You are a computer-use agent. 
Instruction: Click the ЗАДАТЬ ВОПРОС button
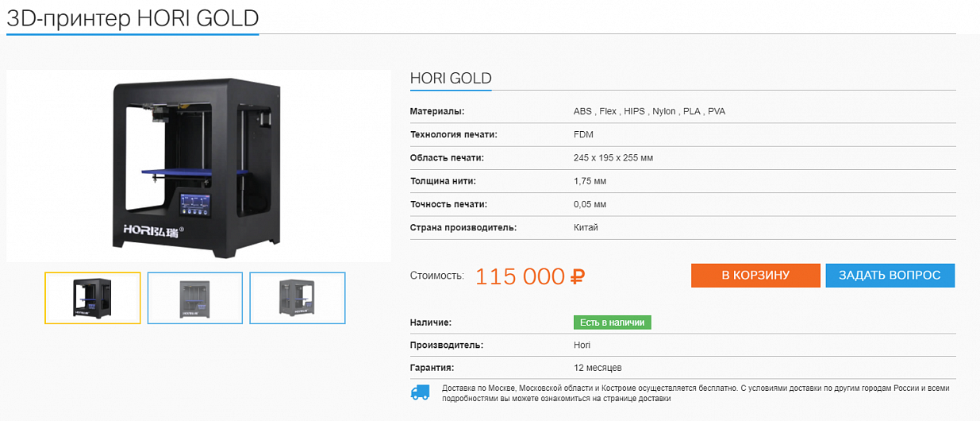click(890, 276)
